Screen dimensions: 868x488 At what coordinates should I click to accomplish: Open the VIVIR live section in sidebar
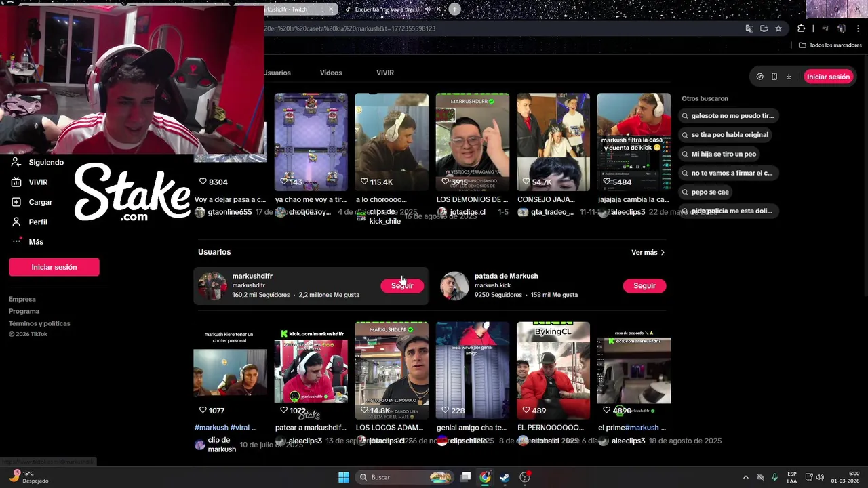point(30,182)
